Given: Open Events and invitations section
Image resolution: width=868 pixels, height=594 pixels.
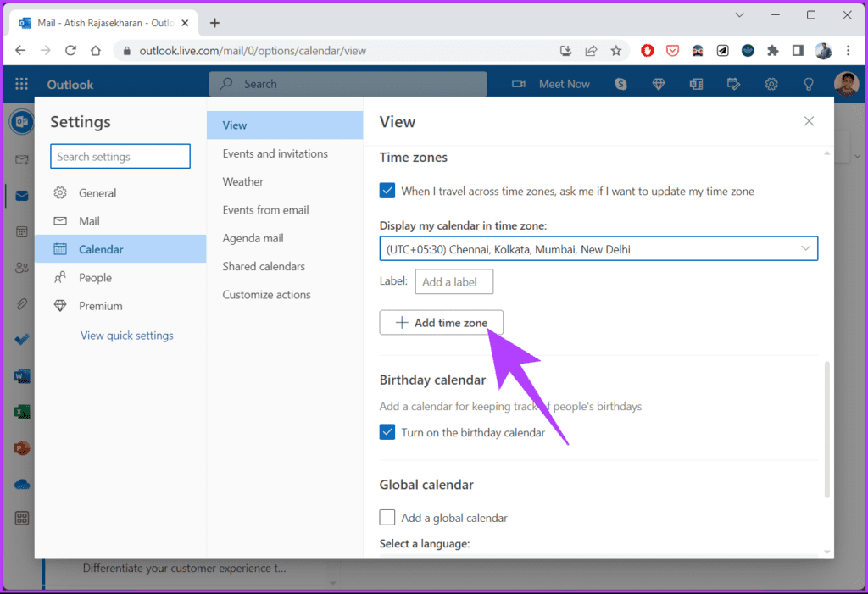Looking at the screenshot, I should 285,153.
